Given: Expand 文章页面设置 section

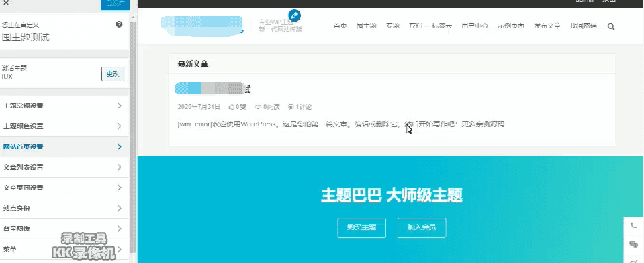Looking at the screenshot, I should click(65, 188).
